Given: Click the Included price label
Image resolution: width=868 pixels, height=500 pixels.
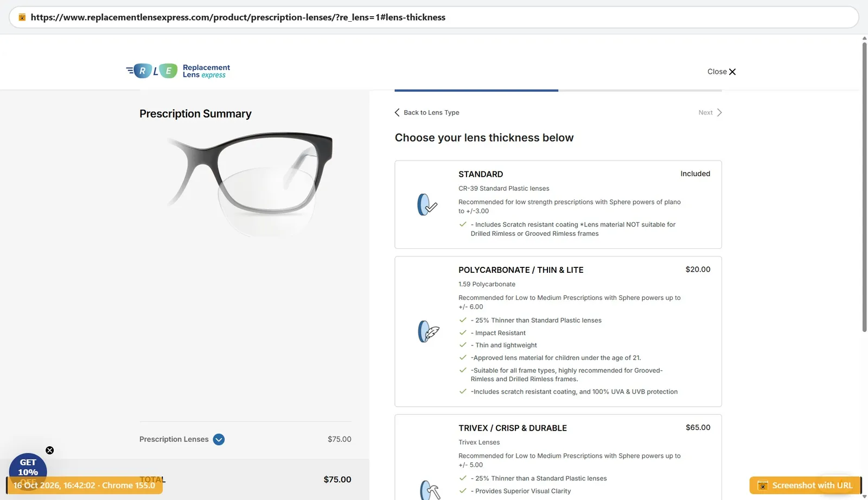Looking at the screenshot, I should [695, 174].
